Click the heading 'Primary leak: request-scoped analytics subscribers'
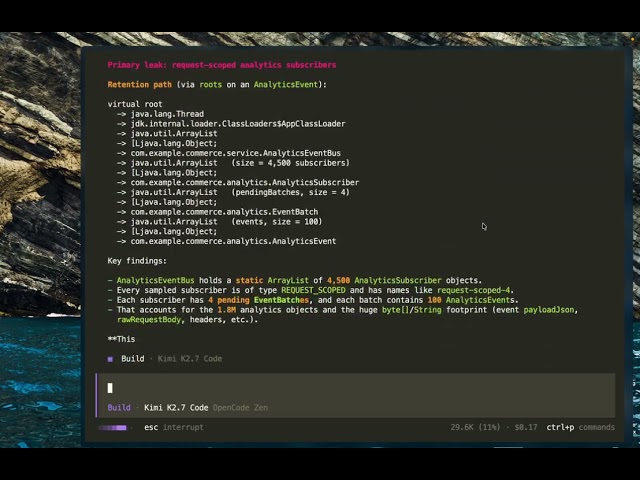The height and width of the screenshot is (480, 640). click(222, 65)
